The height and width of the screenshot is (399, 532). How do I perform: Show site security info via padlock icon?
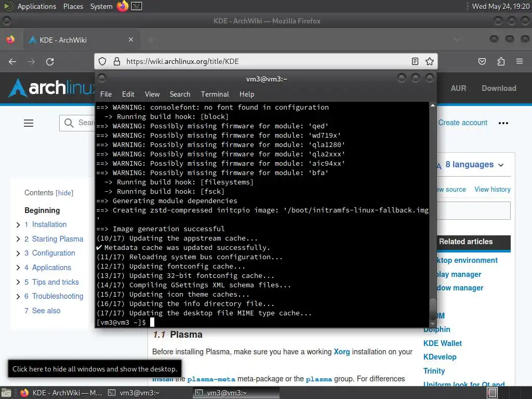point(117,61)
